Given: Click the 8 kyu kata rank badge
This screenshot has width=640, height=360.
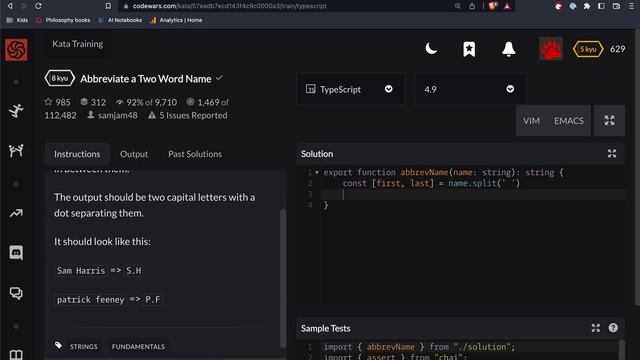Looking at the screenshot, I should point(60,78).
